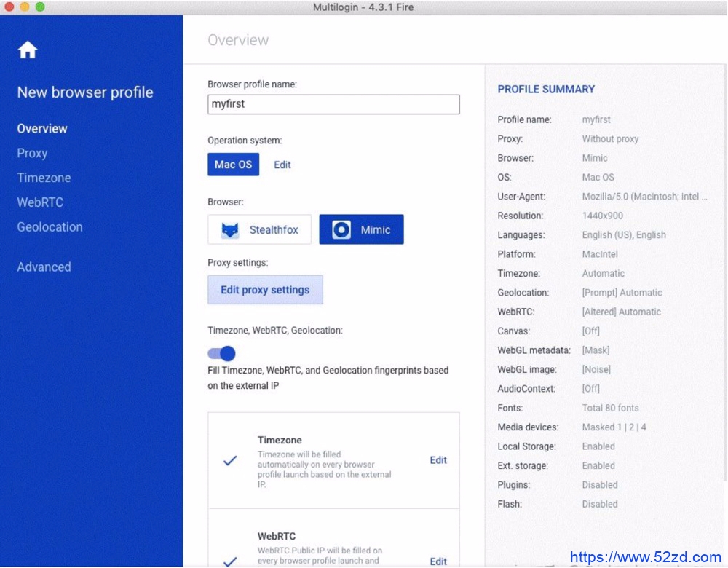The width and height of the screenshot is (728, 568).
Task: Click the summary OS value 'Mac OS'
Action: (x=598, y=178)
